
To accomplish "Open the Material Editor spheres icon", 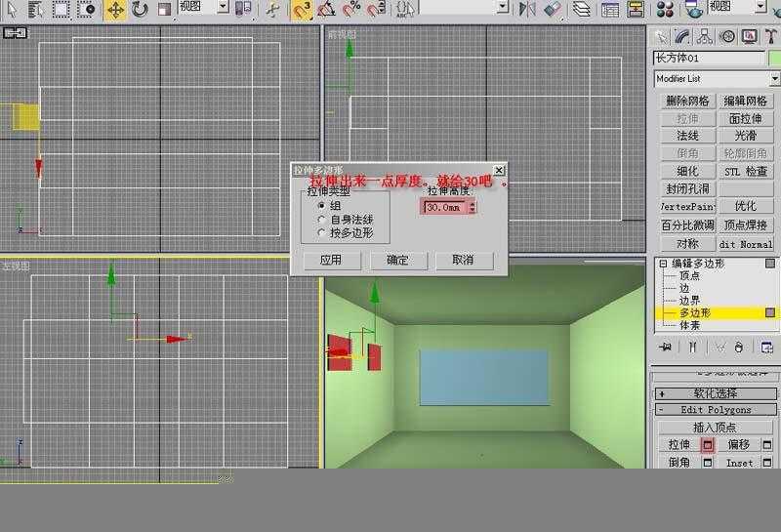I will (665, 9).
